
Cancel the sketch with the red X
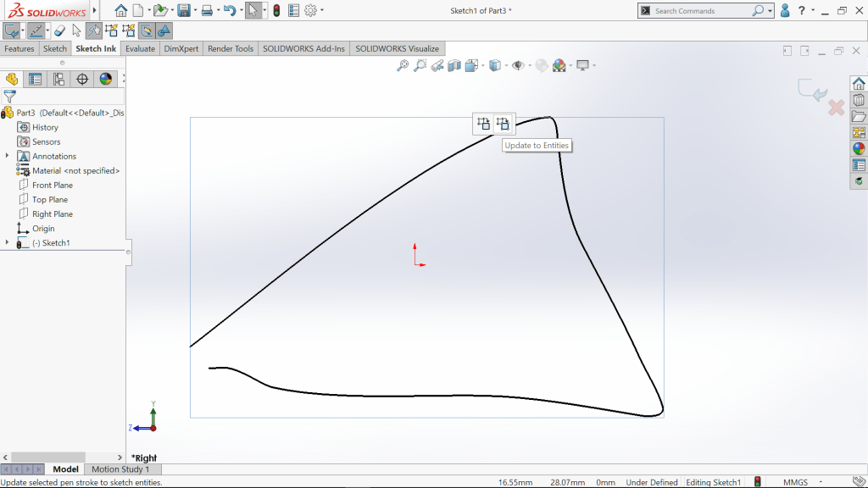point(835,108)
